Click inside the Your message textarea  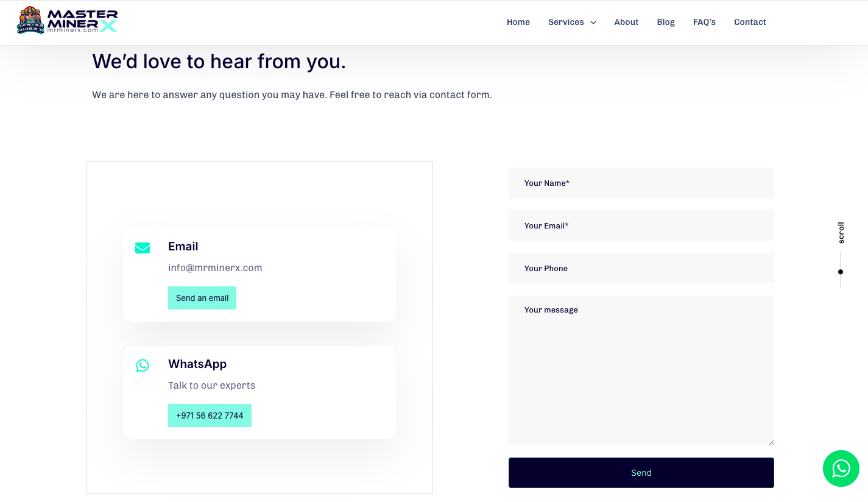coord(641,370)
